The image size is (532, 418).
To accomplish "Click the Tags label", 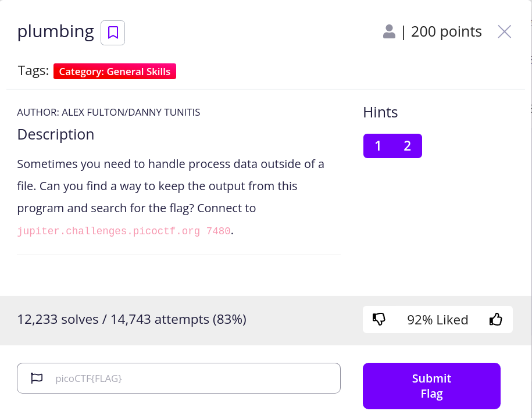I will pos(33,71).
